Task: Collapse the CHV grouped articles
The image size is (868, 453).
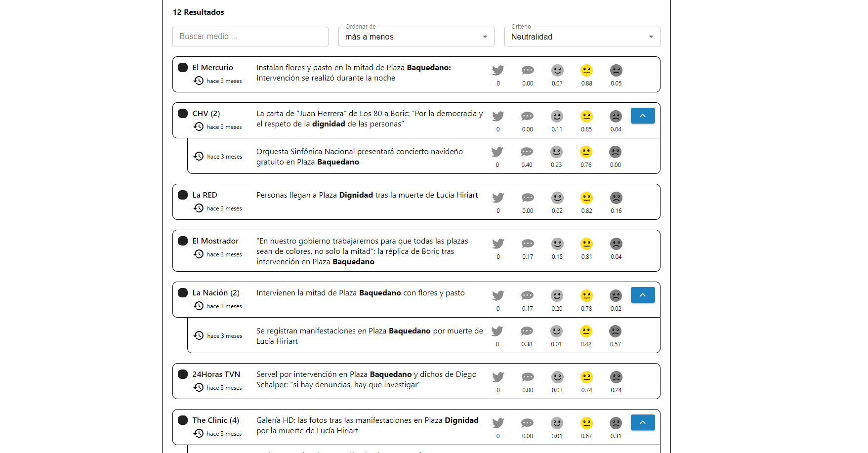Action: [642, 116]
